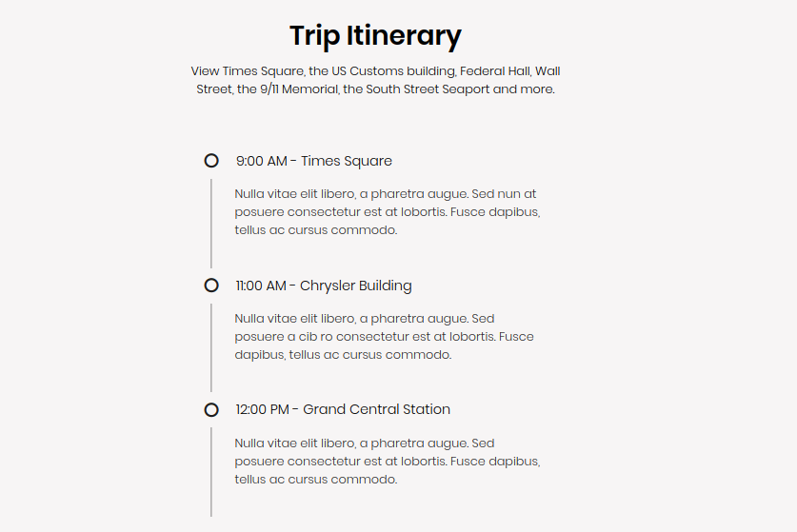Click the description text under Grand Central Station

[388, 461]
